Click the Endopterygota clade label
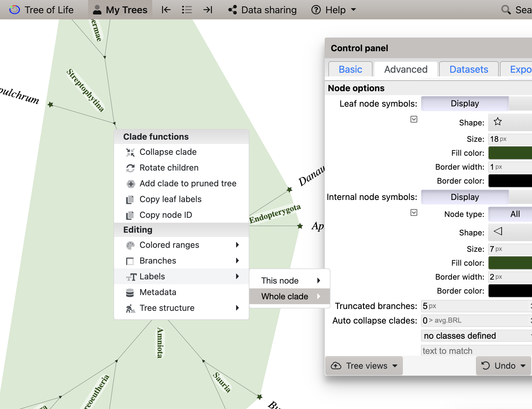 (x=275, y=214)
